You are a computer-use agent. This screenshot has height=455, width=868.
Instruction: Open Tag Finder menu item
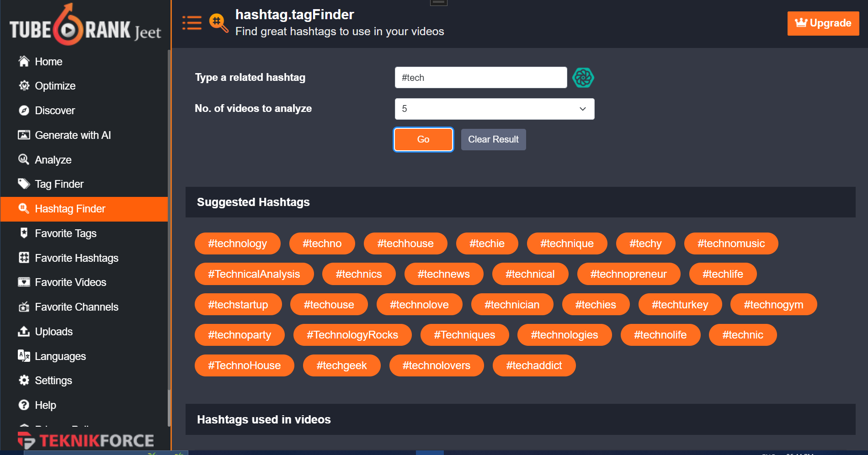tap(85, 184)
